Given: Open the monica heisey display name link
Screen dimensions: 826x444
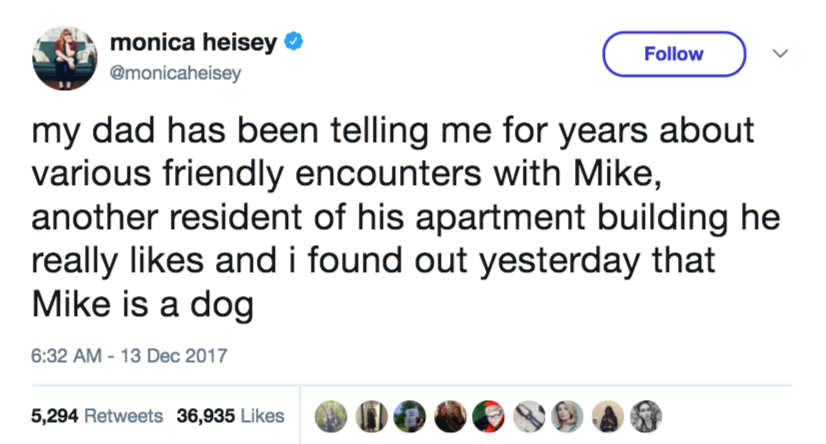Looking at the screenshot, I should tap(194, 43).
